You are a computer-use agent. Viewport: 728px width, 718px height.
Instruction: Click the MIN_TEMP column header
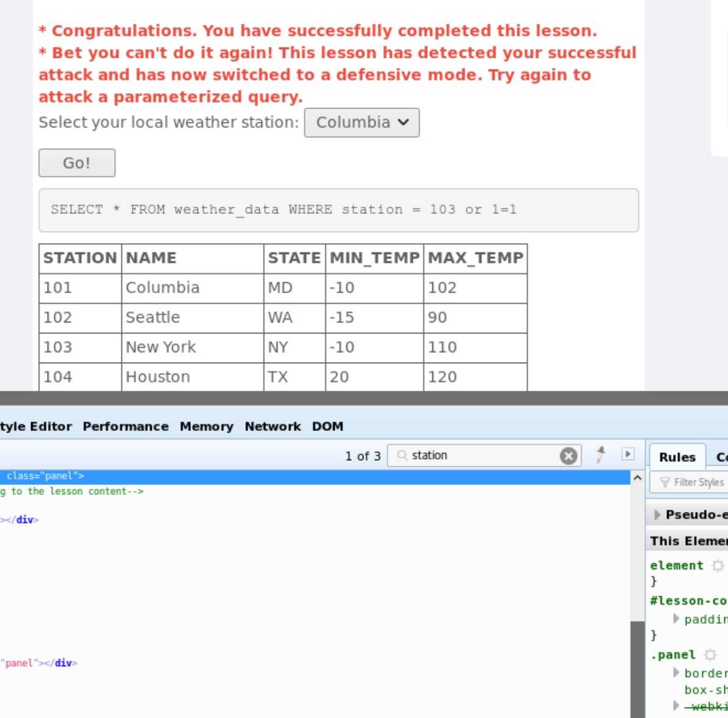tap(375, 258)
